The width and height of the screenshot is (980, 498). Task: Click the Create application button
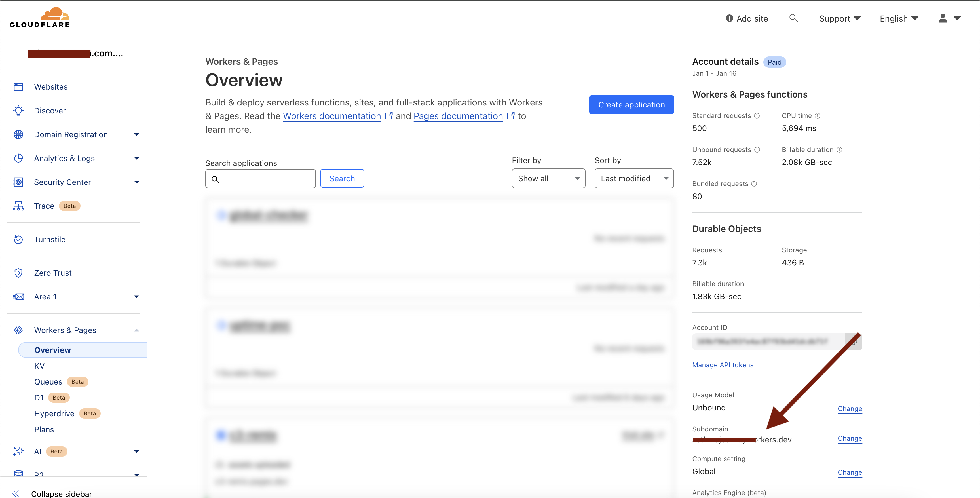coord(631,105)
